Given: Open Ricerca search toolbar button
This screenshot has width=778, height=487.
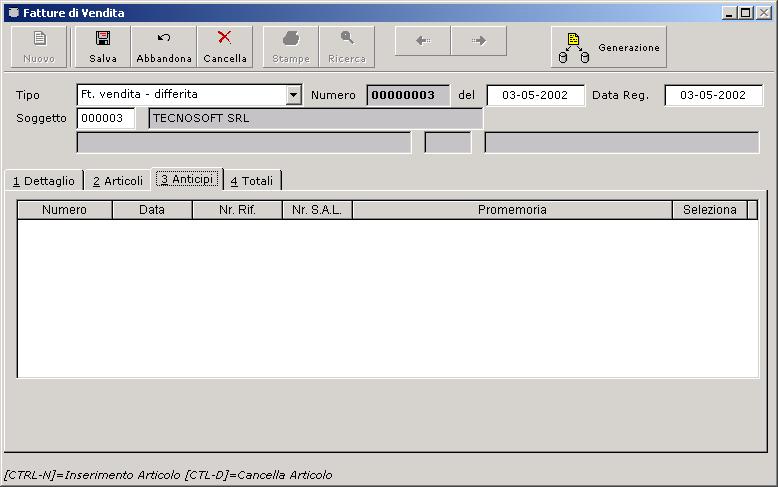Looking at the screenshot, I should (347, 47).
